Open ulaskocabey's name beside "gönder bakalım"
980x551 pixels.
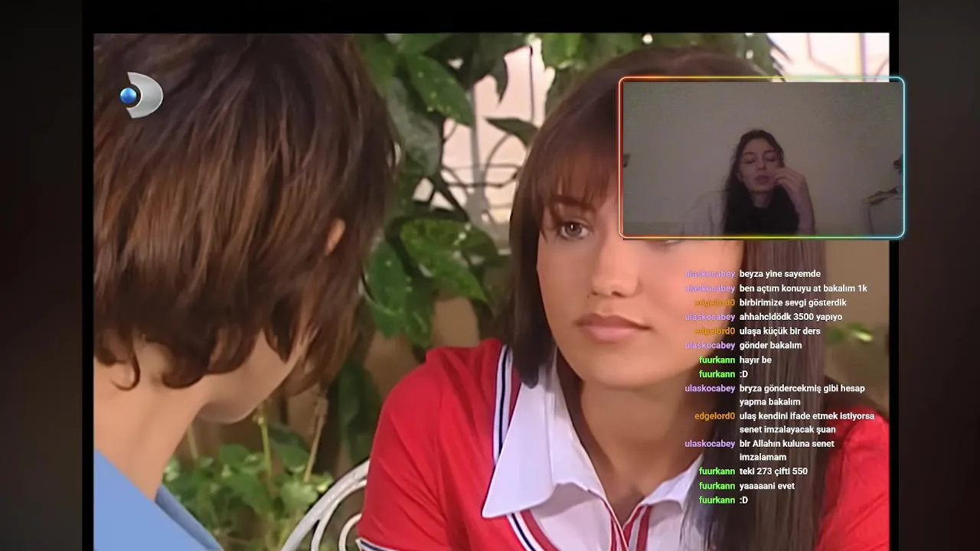pyautogui.click(x=710, y=345)
